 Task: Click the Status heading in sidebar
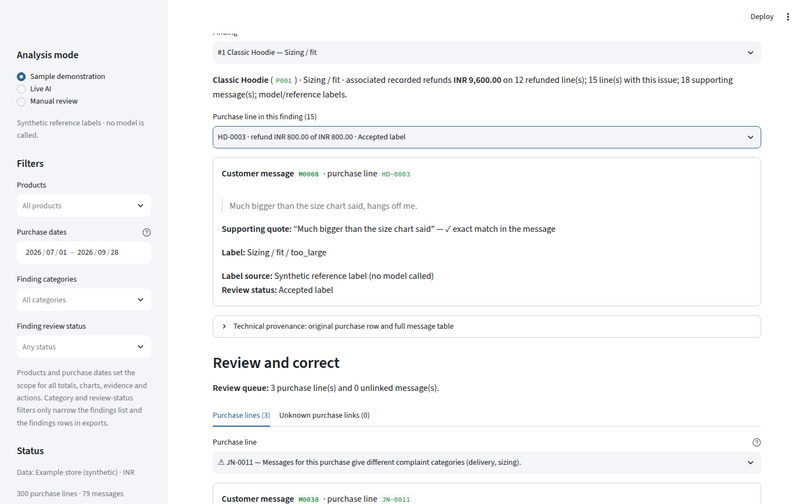30,451
